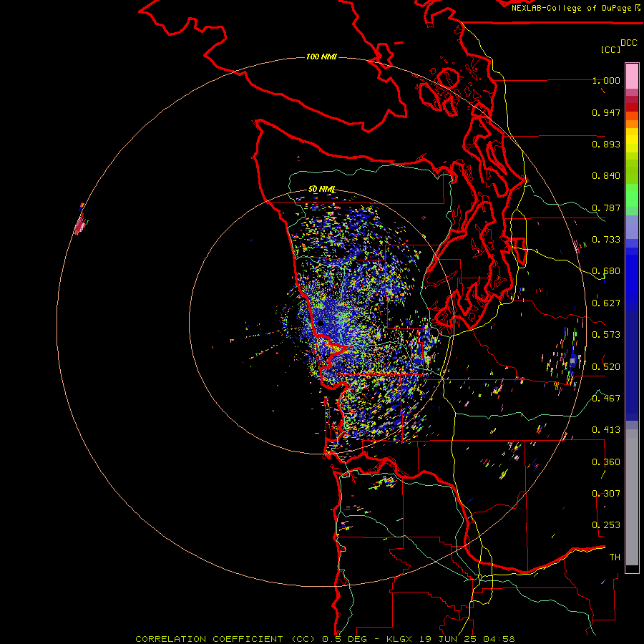Click the 0.413 value on the color scale
This screenshot has width=644, height=644.
coord(606,430)
